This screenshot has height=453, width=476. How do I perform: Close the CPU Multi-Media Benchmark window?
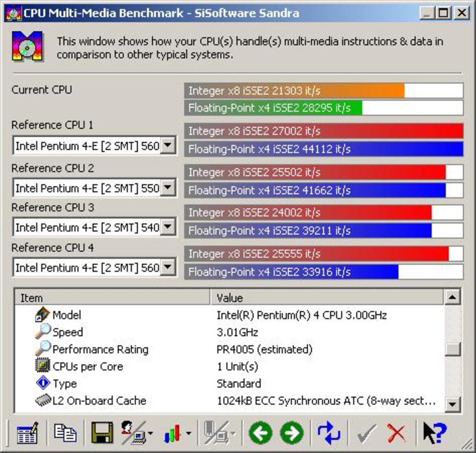pos(461,13)
